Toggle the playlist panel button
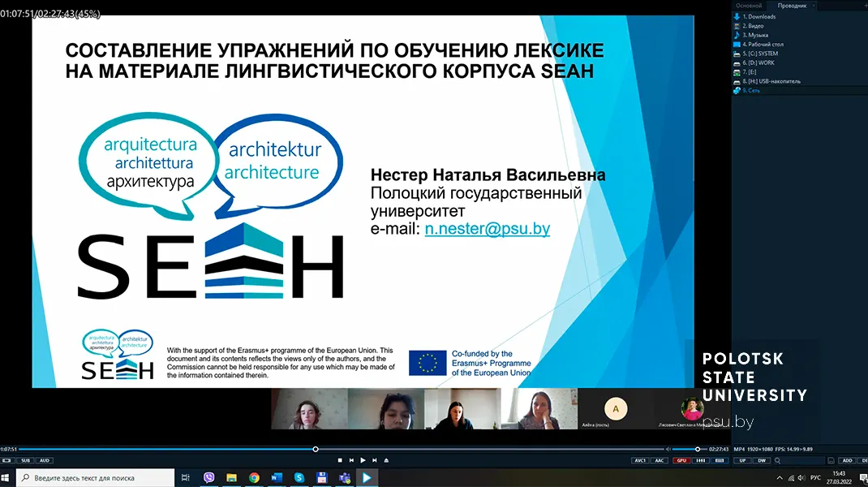The height and width of the screenshot is (487, 868). click(719, 460)
